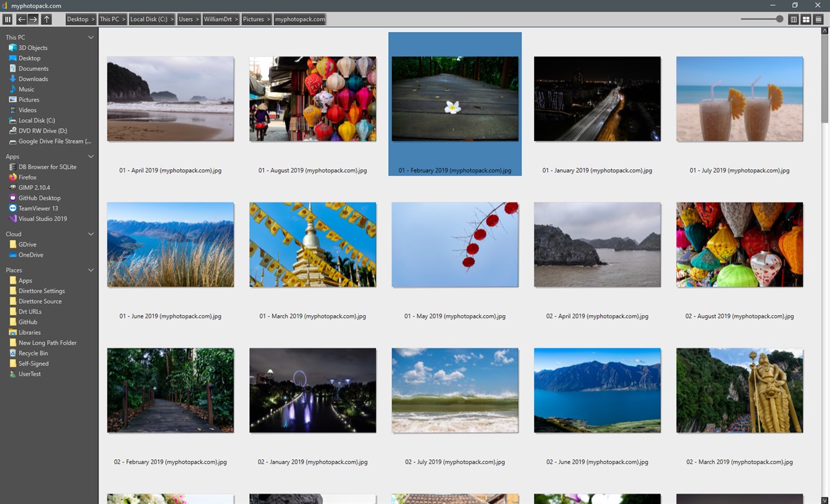Navigate back using the left arrow

pos(20,19)
